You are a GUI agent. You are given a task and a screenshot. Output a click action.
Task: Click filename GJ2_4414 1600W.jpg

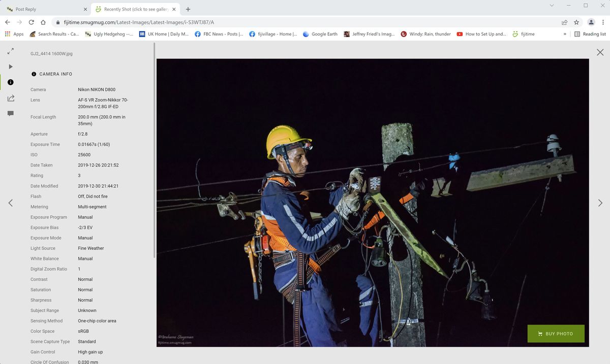point(51,53)
